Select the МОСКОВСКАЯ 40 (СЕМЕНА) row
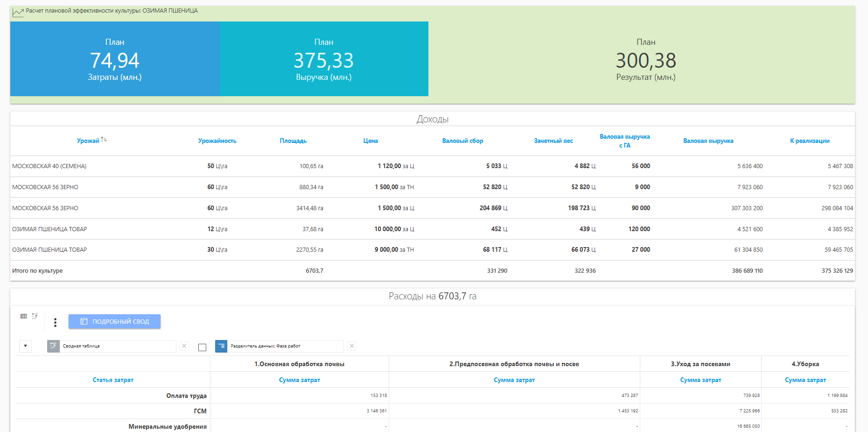This screenshot has height=432, width=868. (49, 166)
